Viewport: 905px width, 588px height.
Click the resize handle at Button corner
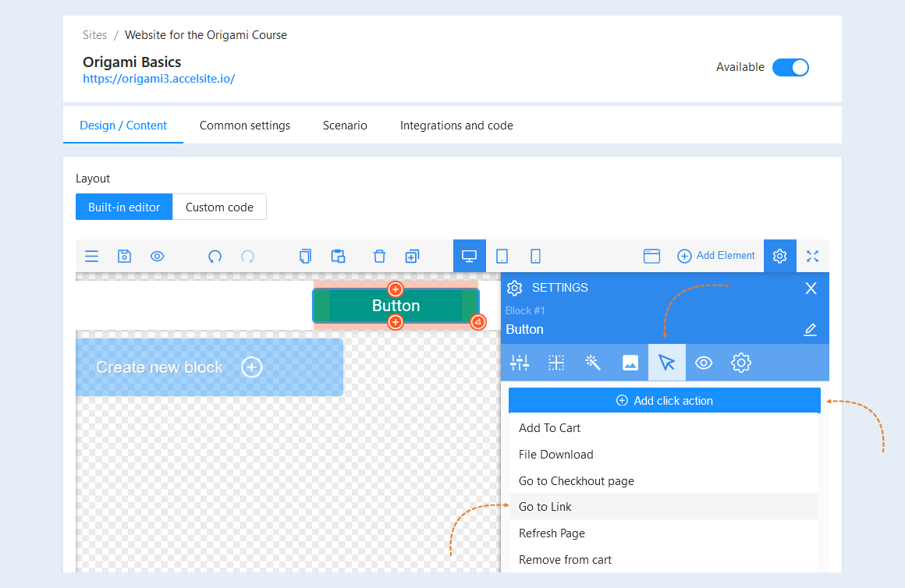[x=478, y=322]
